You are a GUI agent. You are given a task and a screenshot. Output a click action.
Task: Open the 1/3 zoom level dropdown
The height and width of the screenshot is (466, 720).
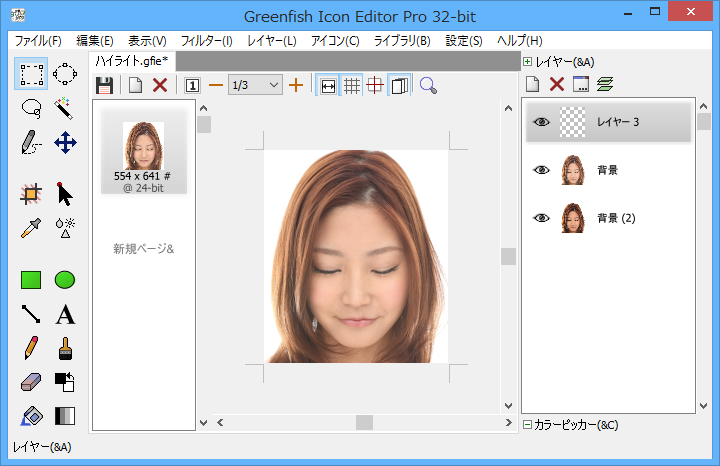point(274,85)
